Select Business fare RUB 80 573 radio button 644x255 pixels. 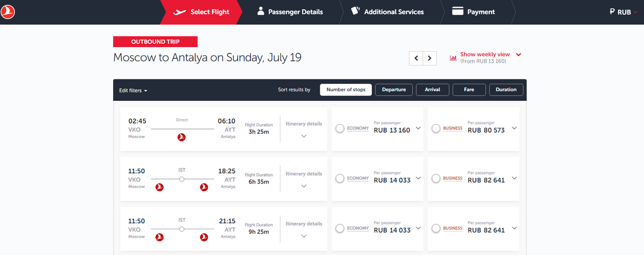point(436,129)
